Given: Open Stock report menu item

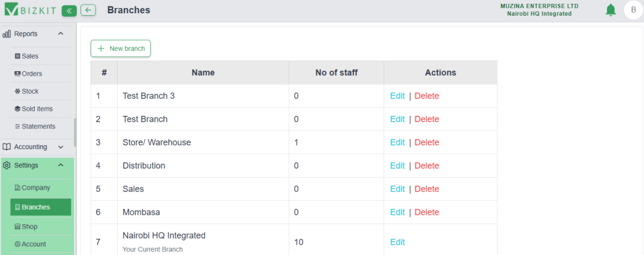Looking at the screenshot, I should [x=41, y=91].
